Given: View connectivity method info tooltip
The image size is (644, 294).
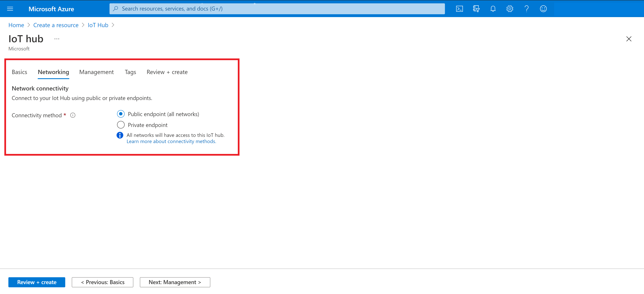Looking at the screenshot, I should coord(73,115).
